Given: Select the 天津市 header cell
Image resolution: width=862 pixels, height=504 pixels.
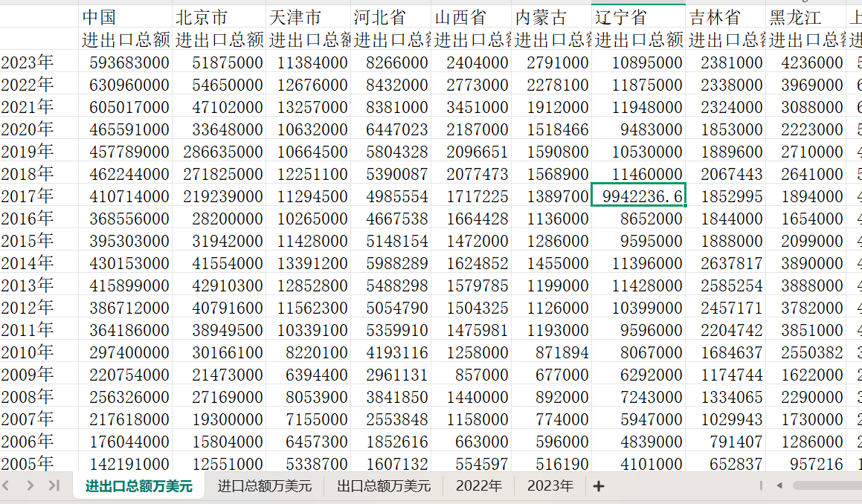Looking at the screenshot, I should 309,17.
